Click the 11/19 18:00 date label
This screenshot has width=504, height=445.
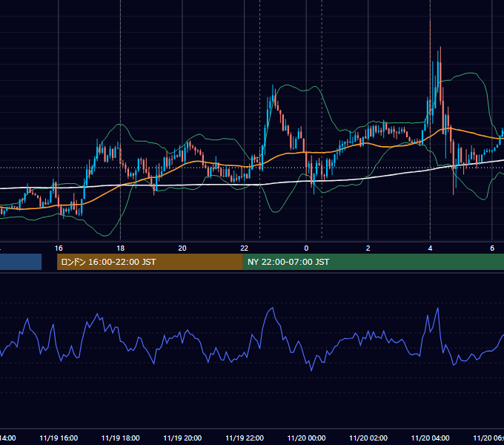pyautogui.click(x=121, y=438)
